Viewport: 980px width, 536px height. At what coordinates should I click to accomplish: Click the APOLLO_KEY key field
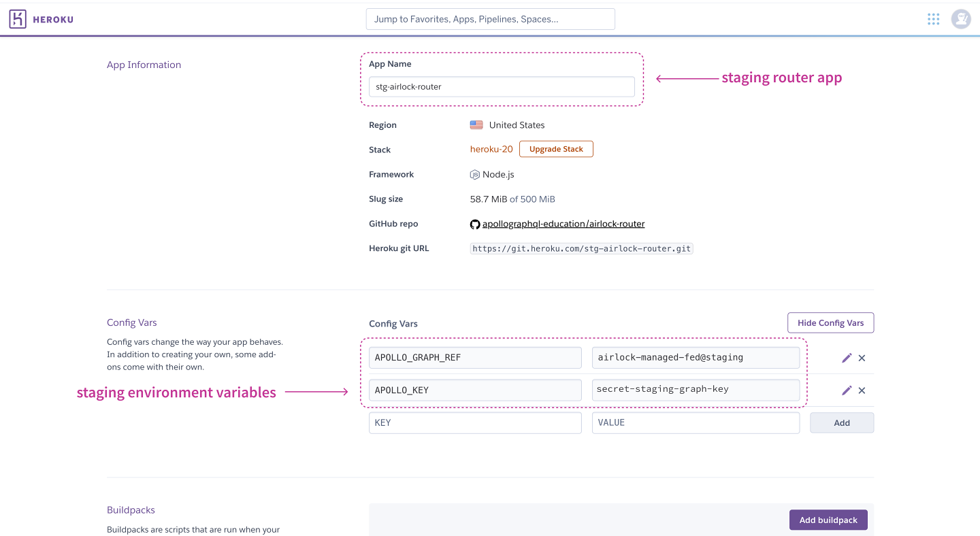point(475,390)
